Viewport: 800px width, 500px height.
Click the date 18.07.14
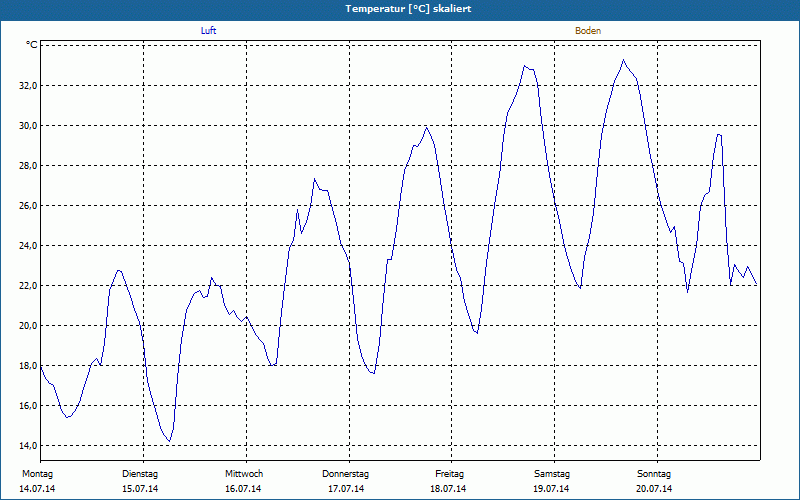448,489
